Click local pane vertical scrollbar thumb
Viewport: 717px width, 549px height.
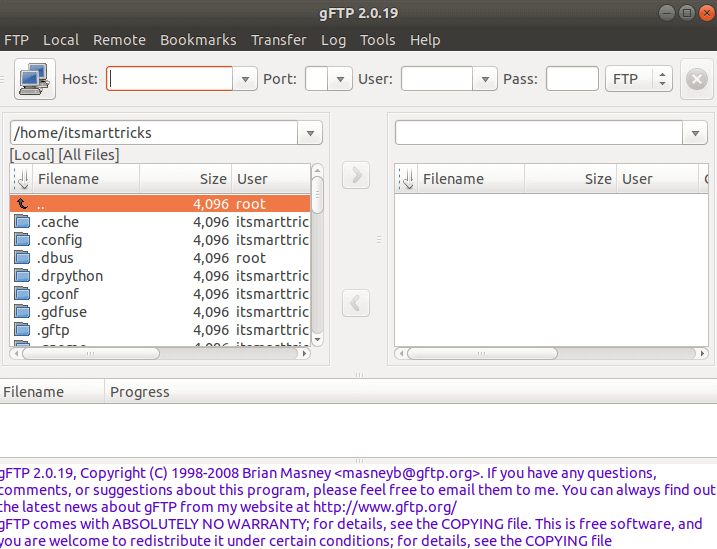tap(317, 195)
